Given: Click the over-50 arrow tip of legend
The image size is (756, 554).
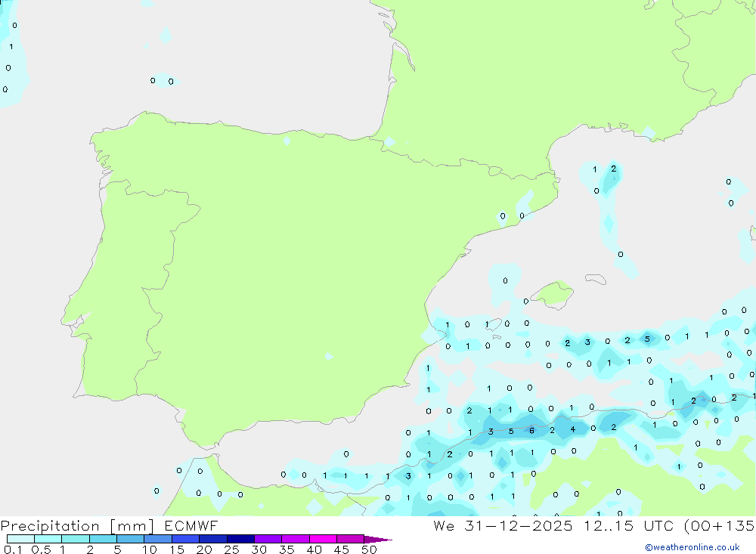Looking at the screenshot, I should [378, 540].
